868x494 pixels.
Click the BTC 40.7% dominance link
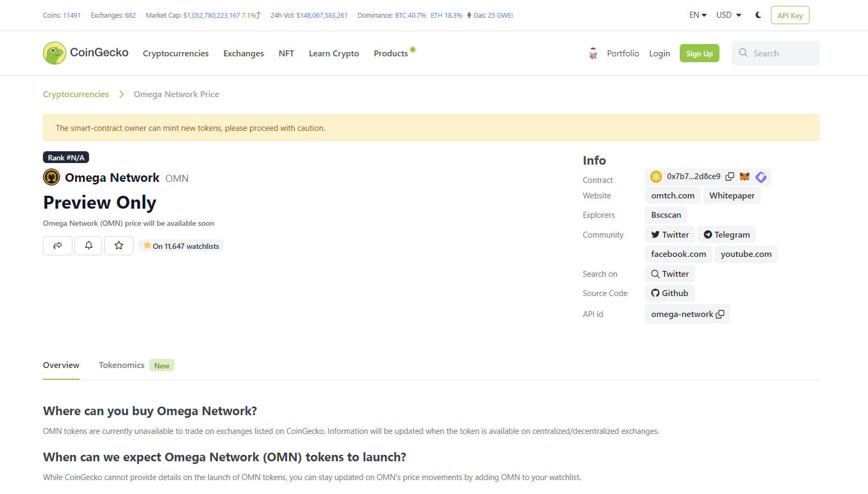click(410, 15)
